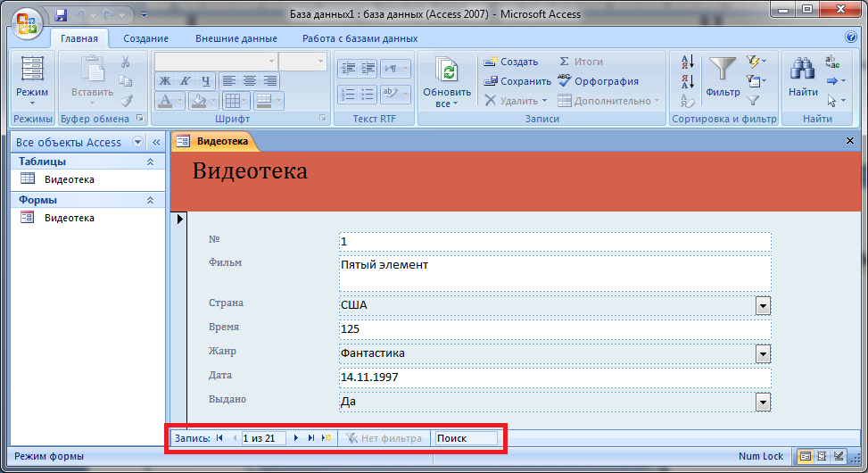868x473 pixels.
Task: Click the Найти binoculars button
Action: coord(803,78)
